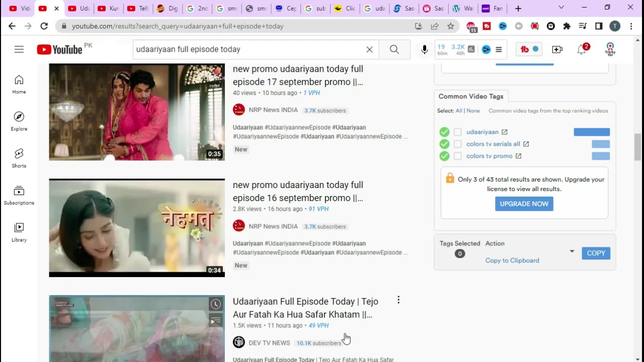Viewport: 644px width, 362px height.
Task: Open DEV TV NEWS channel name
Action: click(x=269, y=343)
